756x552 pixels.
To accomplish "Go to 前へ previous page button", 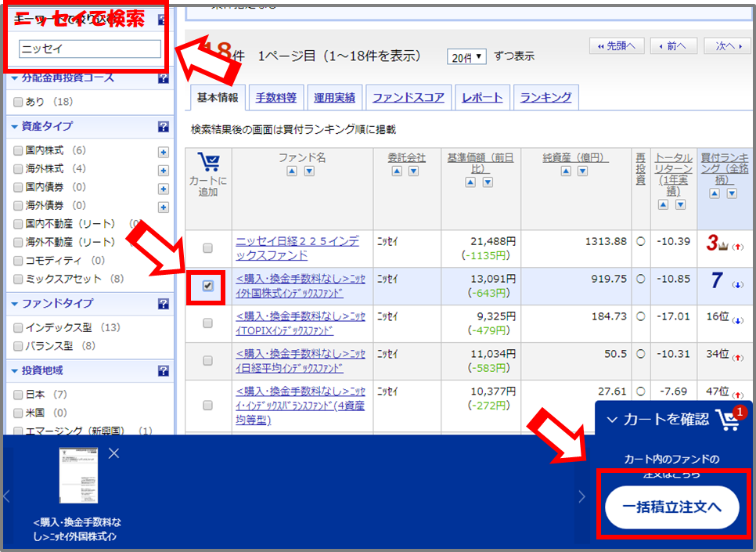I will pos(672,46).
